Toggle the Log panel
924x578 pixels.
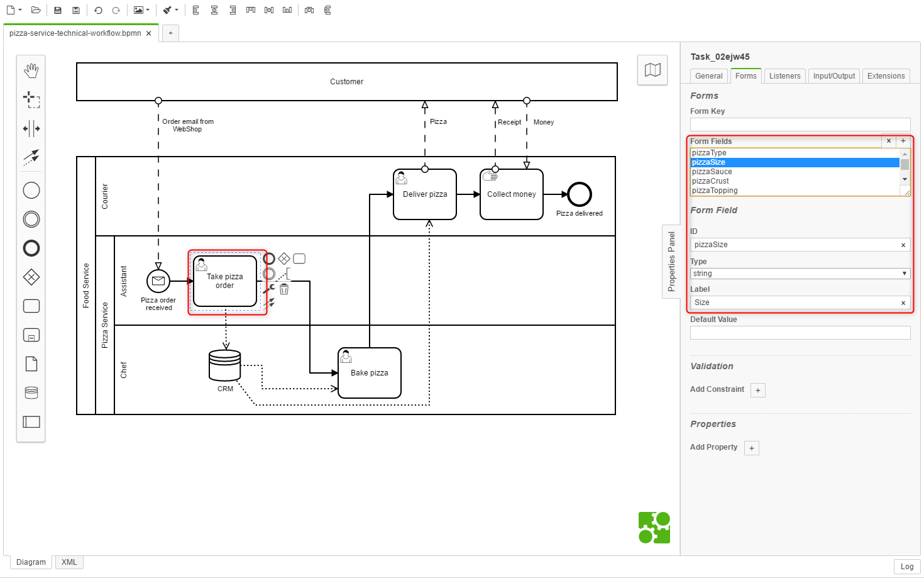point(906,567)
